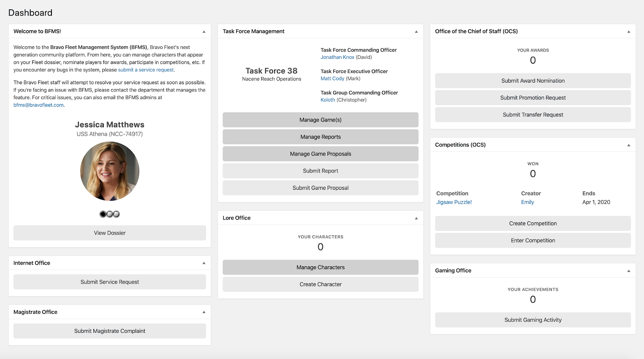644x359 pixels.
Task: Open the submit a service request link
Action: pyautogui.click(x=146, y=70)
